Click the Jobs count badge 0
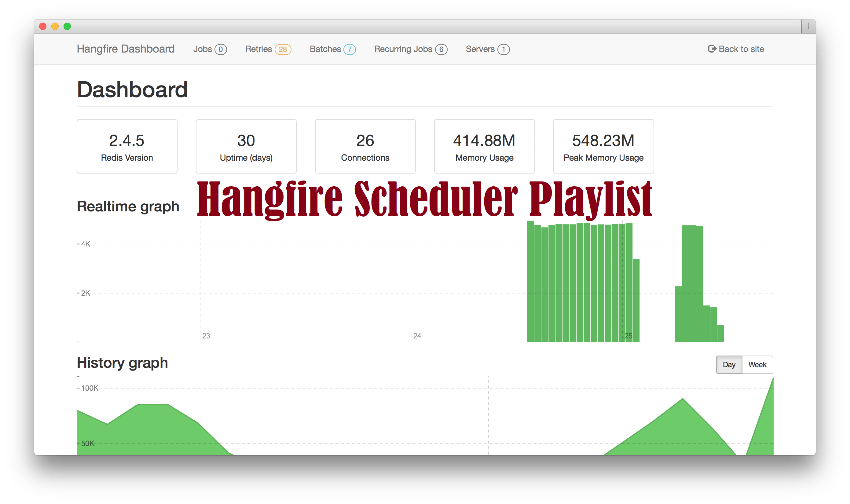This screenshot has height=504, width=850. (221, 49)
